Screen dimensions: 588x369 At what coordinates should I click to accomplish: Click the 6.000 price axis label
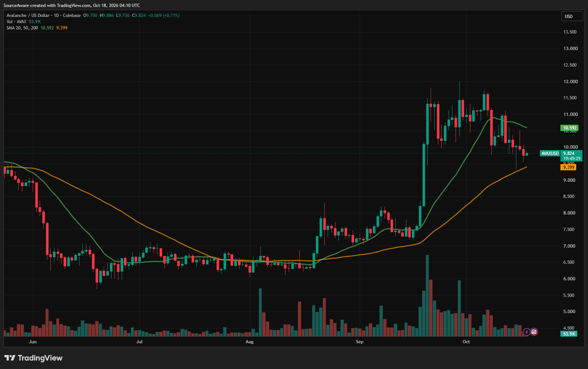pyautogui.click(x=569, y=279)
